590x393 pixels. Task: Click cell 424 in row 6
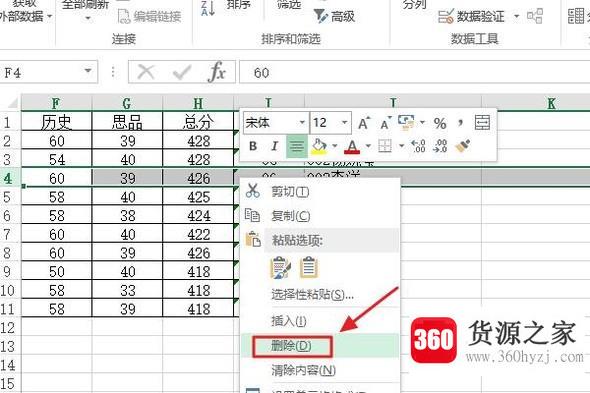tap(198, 215)
